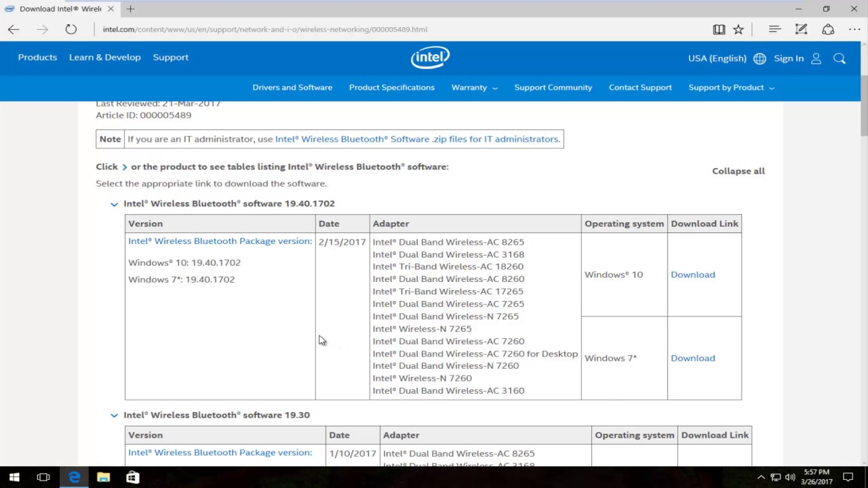Click the network tray icon
868x488 pixels.
click(776, 477)
